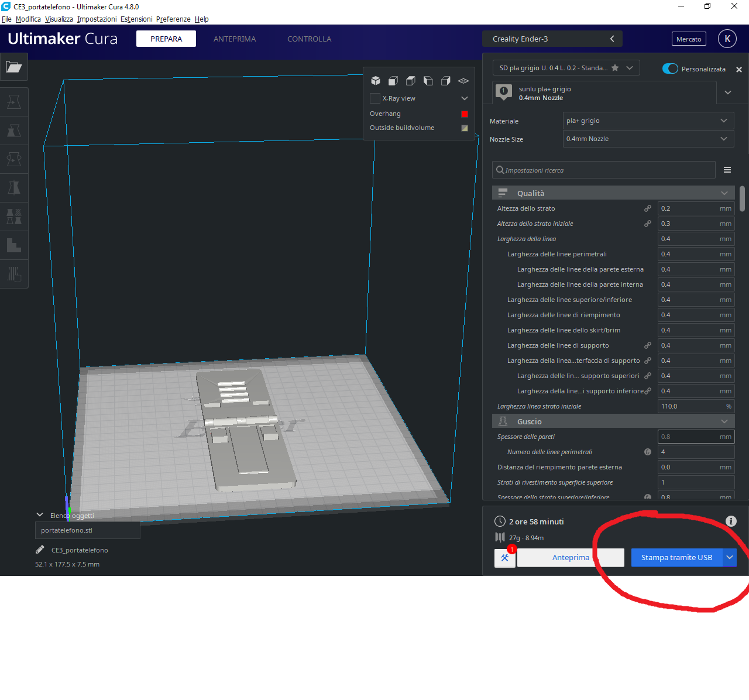Click the star icon next to profile name
This screenshot has width=749, height=700.
pos(615,68)
